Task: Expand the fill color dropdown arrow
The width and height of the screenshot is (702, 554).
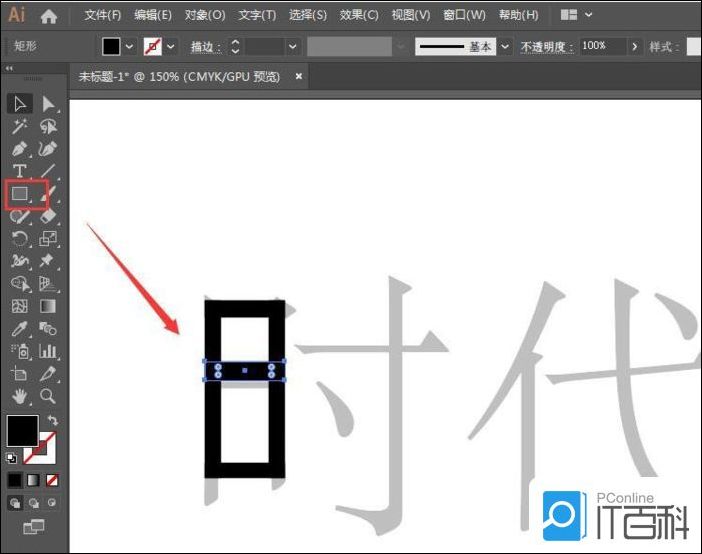Action: (129, 46)
